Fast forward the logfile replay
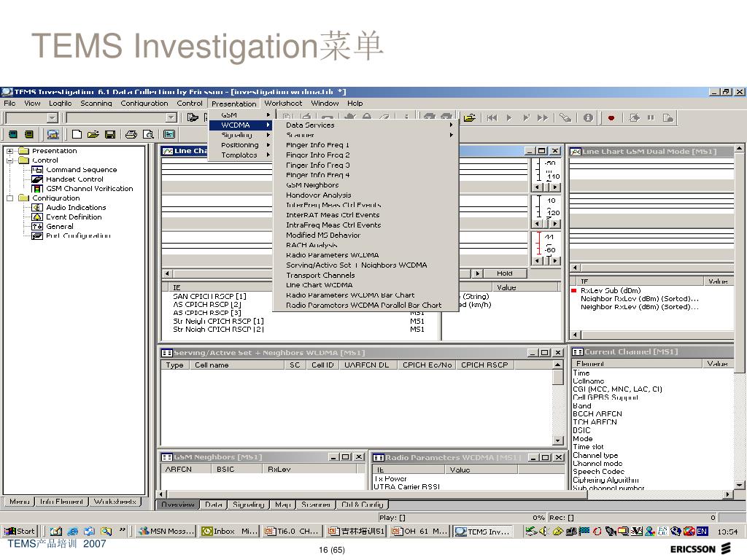The width and height of the screenshot is (747, 560). coord(543,117)
